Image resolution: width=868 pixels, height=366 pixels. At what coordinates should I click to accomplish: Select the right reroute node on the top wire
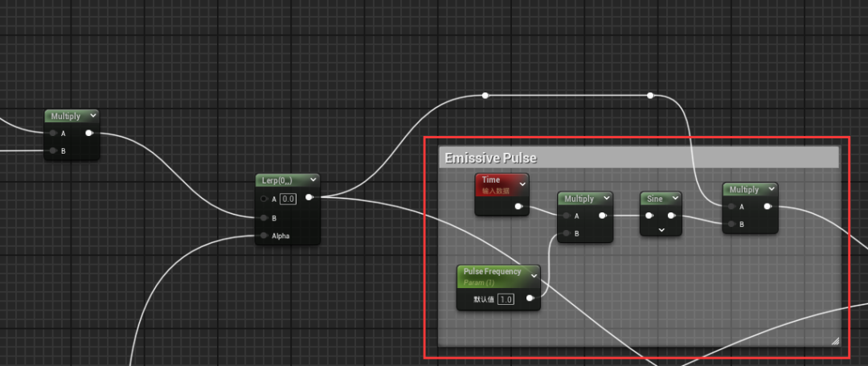coord(650,96)
